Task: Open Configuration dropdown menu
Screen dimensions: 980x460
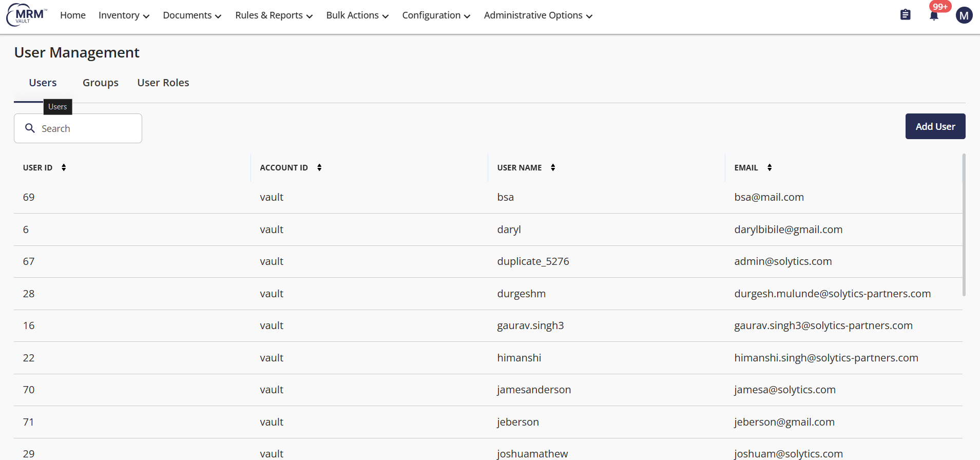Action: 436,15
